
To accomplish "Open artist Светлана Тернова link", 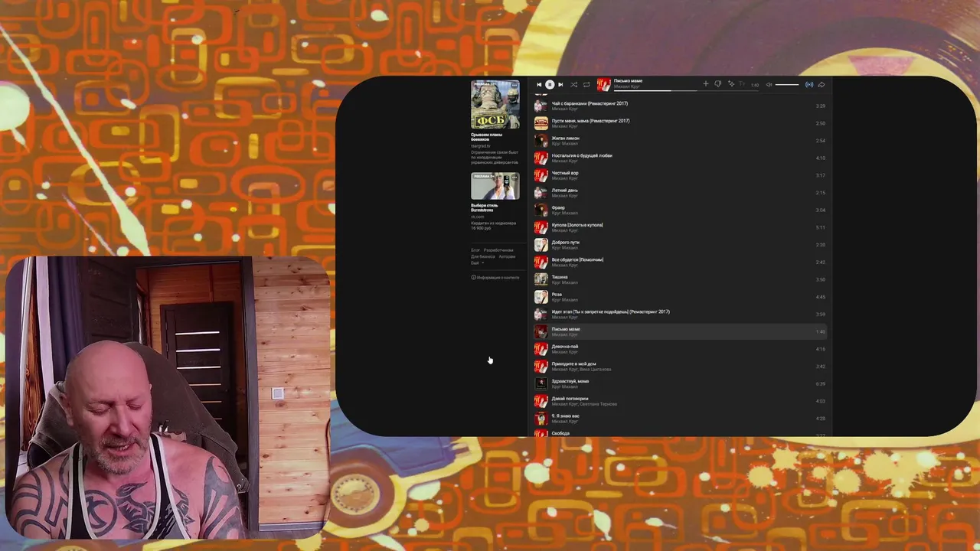I will click(x=599, y=404).
